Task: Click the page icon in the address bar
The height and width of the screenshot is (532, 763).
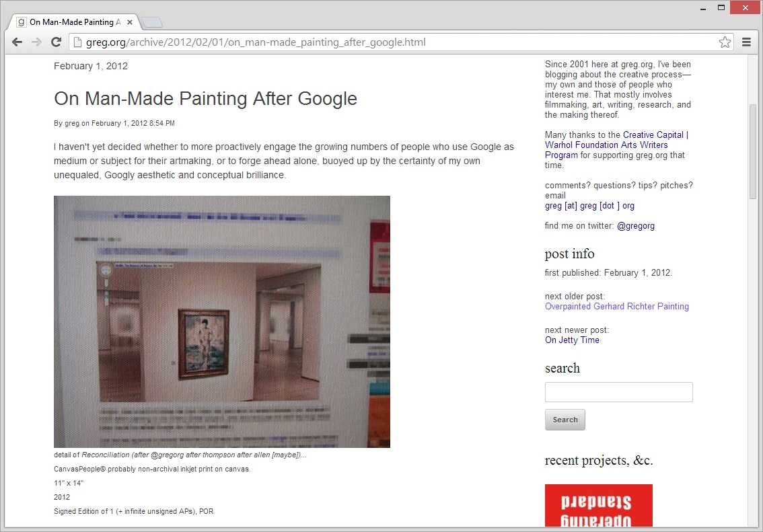Action: 77,42
